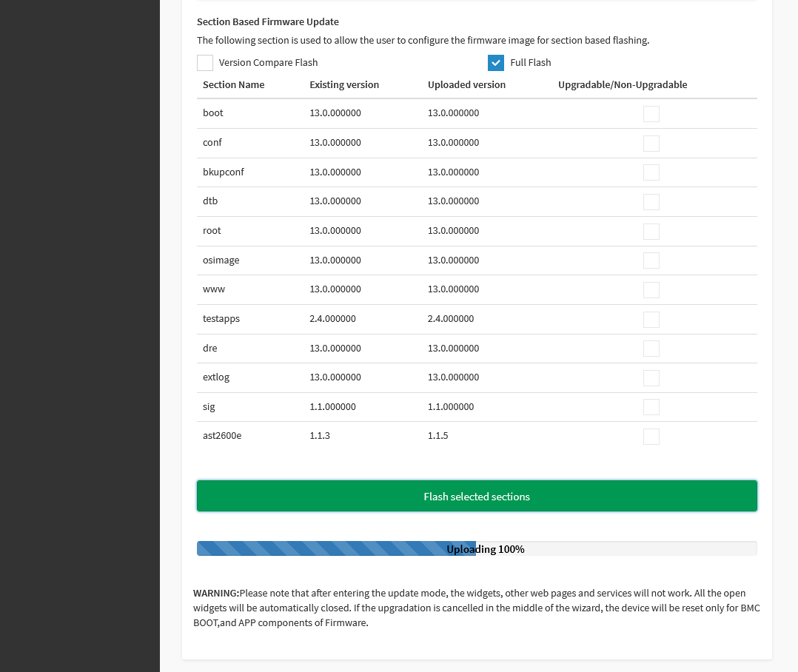Screen dimensions: 798x672
Task: Tick the upgradable checkbox for boot
Action: tap(651, 114)
